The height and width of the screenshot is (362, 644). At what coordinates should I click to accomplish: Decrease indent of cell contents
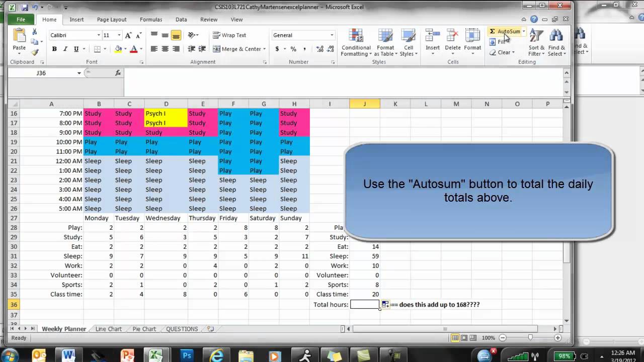[x=191, y=49]
